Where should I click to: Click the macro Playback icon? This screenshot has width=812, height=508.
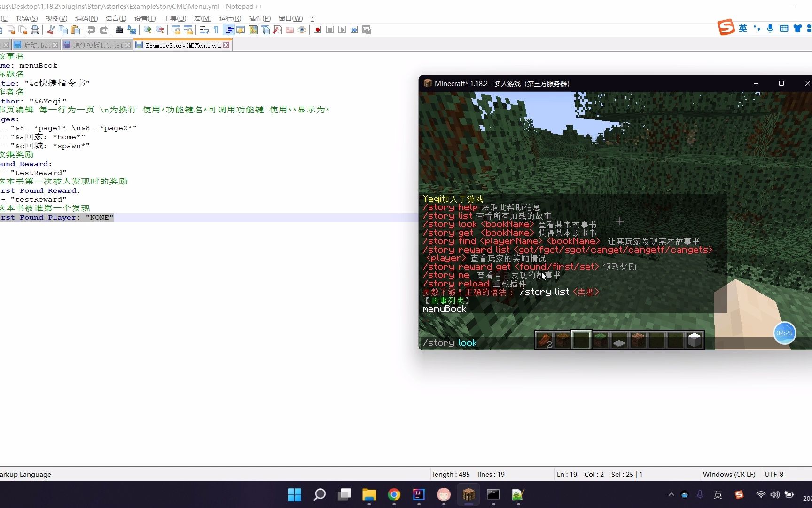click(x=342, y=30)
